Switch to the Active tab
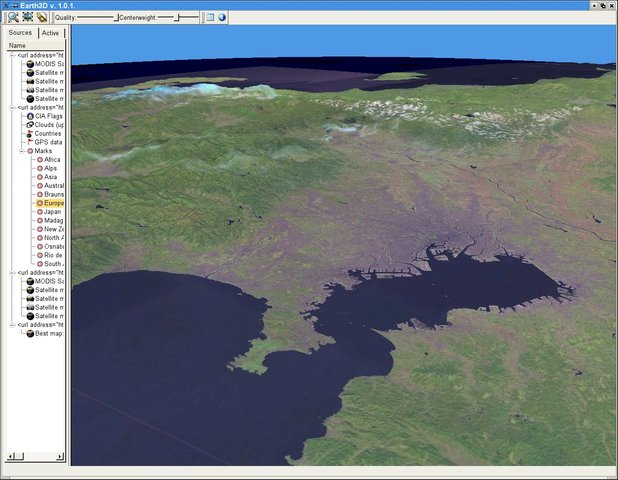The image size is (618, 480). point(50,33)
